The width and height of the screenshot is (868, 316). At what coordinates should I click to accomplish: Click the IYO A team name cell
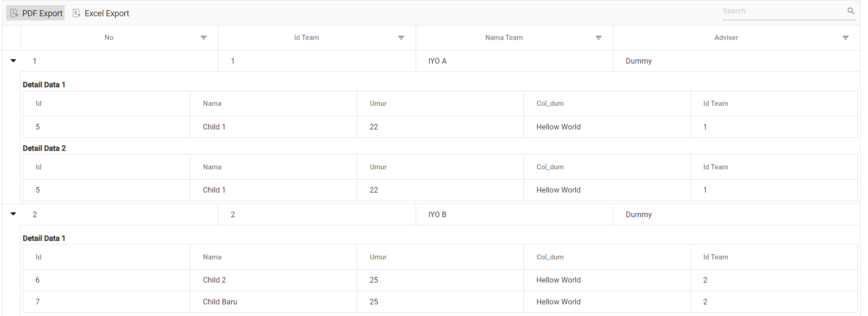(x=437, y=61)
